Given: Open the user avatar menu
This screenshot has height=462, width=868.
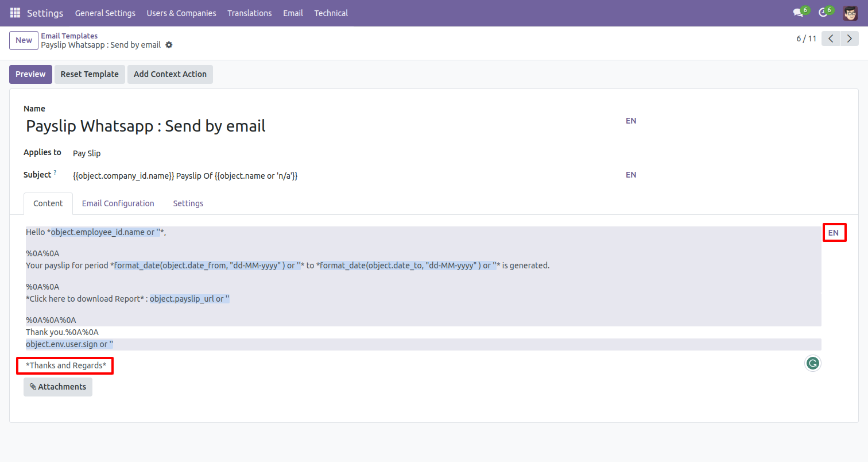Looking at the screenshot, I should 850,13.
